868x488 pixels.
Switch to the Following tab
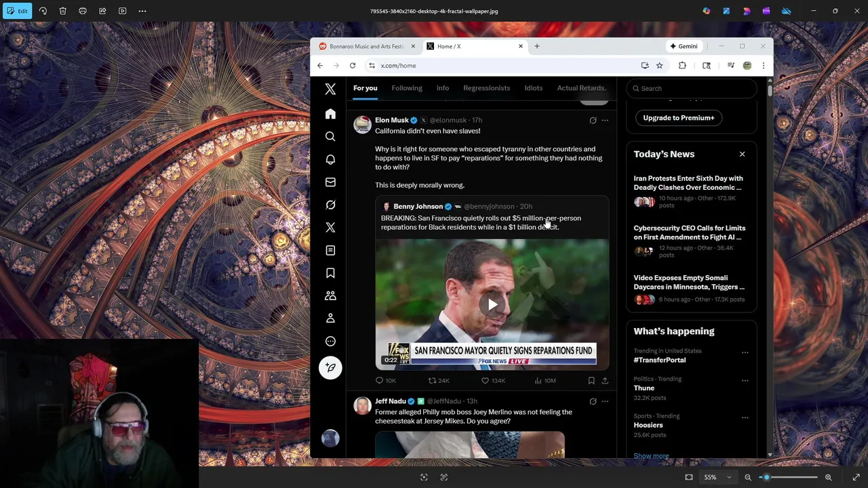pyautogui.click(x=407, y=88)
